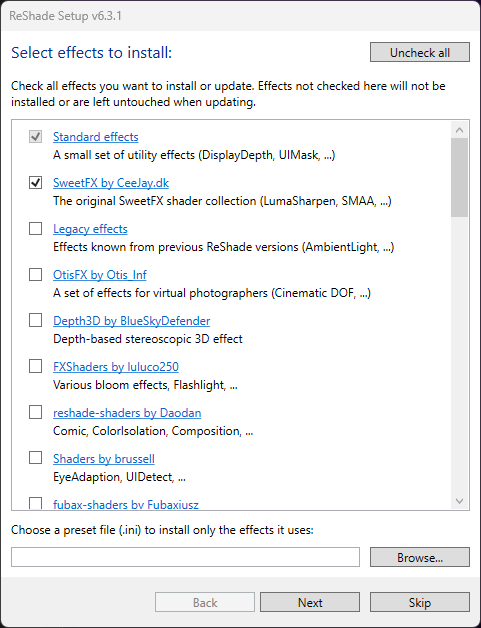The width and height of the screenshot is (481, 628).
Task: Uncheck the SweetFX by CeeJay.dk checkbox
Action: 36,183
